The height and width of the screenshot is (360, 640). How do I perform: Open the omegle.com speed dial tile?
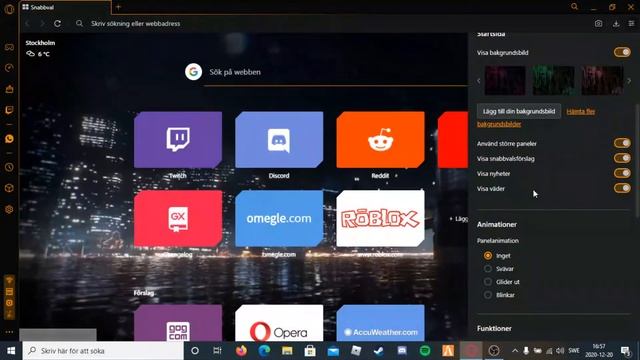279,218
